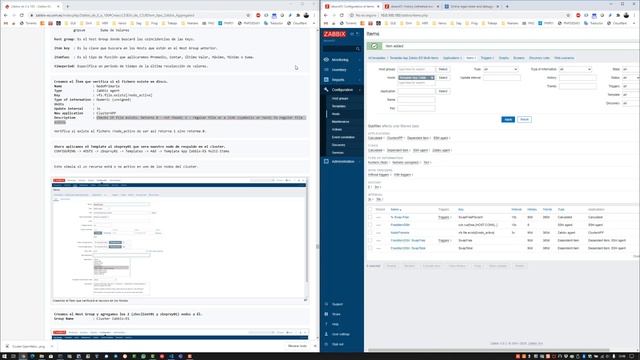Sort the items table by the Key column

[x=461, y=209]
